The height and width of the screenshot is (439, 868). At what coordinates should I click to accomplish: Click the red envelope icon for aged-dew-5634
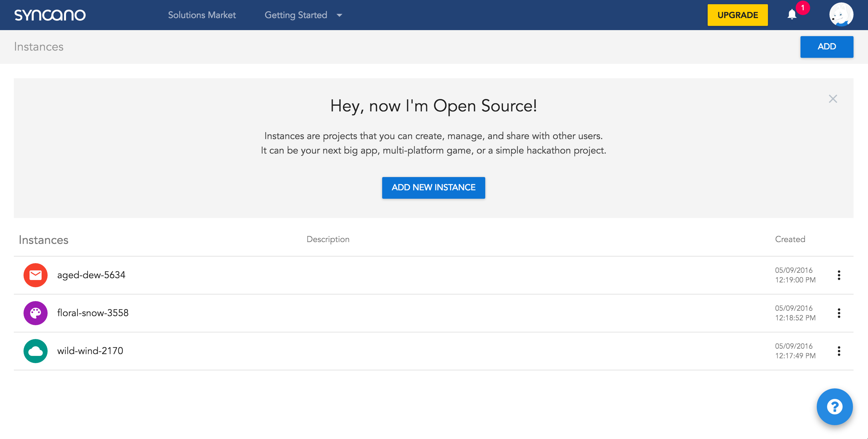pyautogui.click(x=35, y=275)
